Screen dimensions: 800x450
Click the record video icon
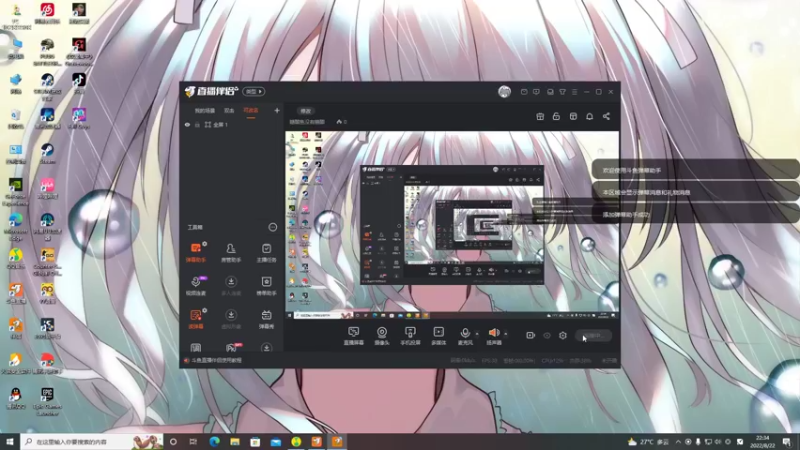[x=531, y=335]
